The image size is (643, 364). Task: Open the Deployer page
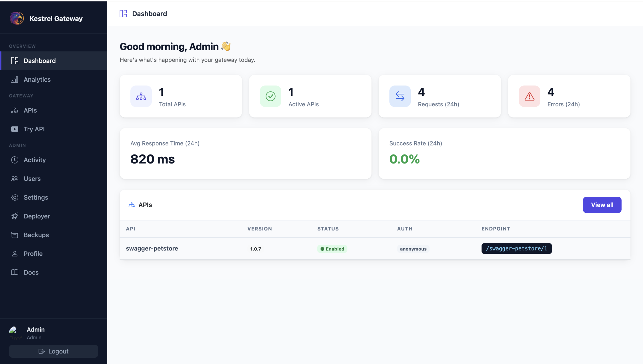click(54, 216)
